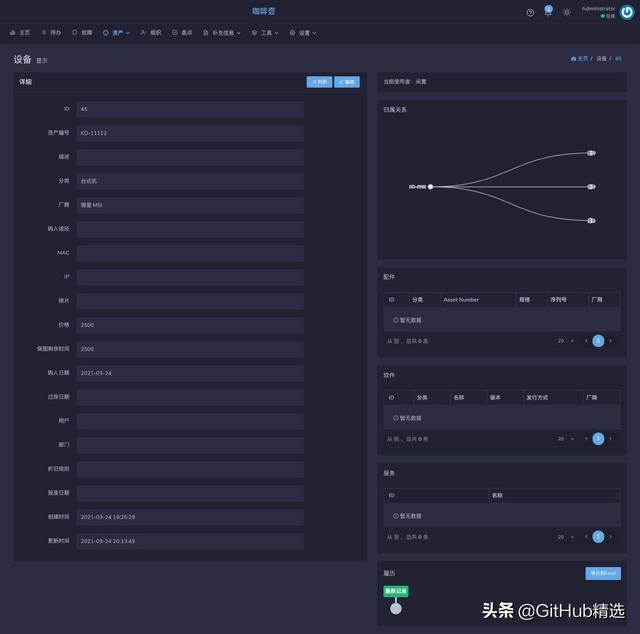Click the asset number field KD-11112
640x634 pixels.
coord(190,133)
